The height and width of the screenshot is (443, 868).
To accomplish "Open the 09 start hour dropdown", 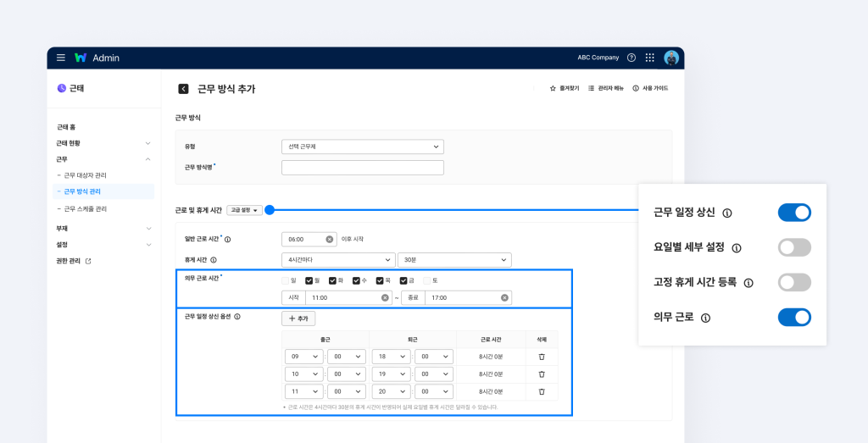I will click(x=304, y=357).
